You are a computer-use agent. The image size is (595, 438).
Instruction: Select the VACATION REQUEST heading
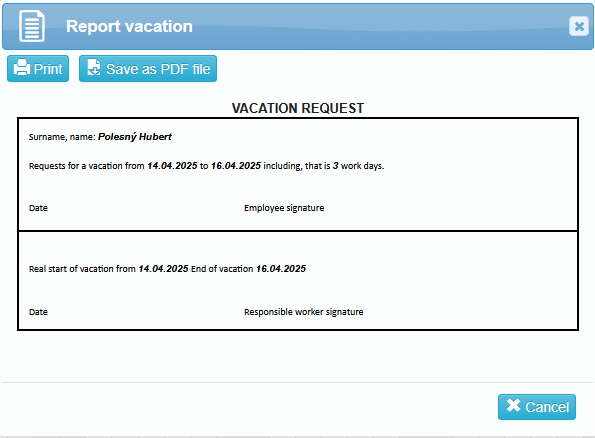pos(298,108)
